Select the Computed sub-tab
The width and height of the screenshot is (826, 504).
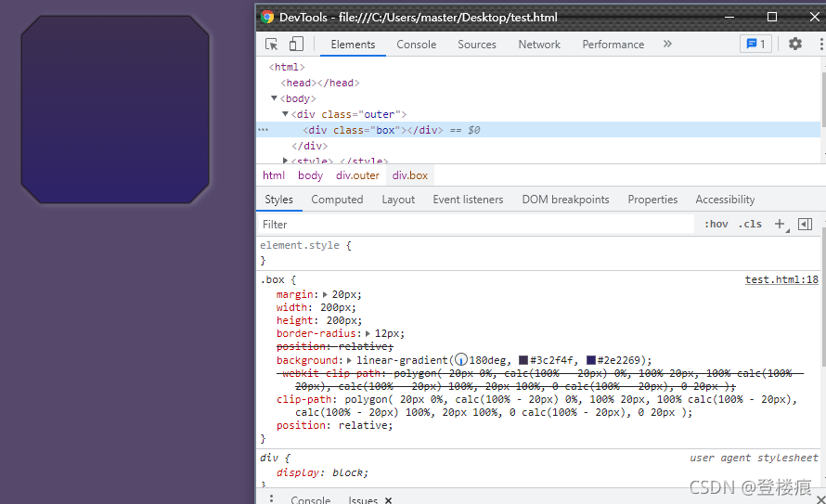pos(337,200)
